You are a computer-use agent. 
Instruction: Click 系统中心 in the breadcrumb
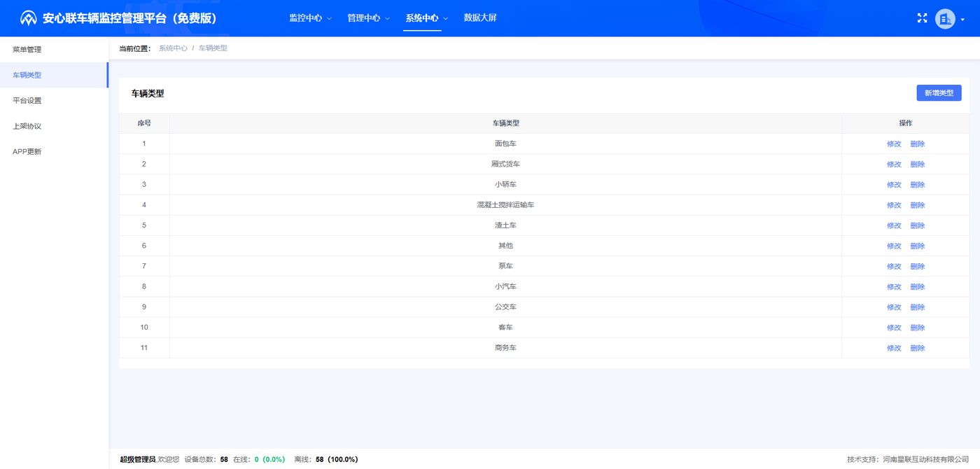click(x=173, y=48)
